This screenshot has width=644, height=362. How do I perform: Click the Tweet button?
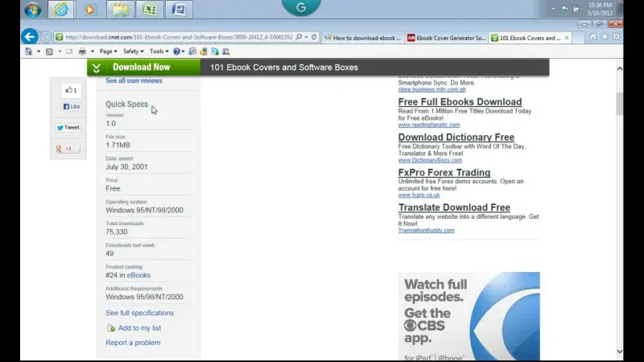coord(68,128)
